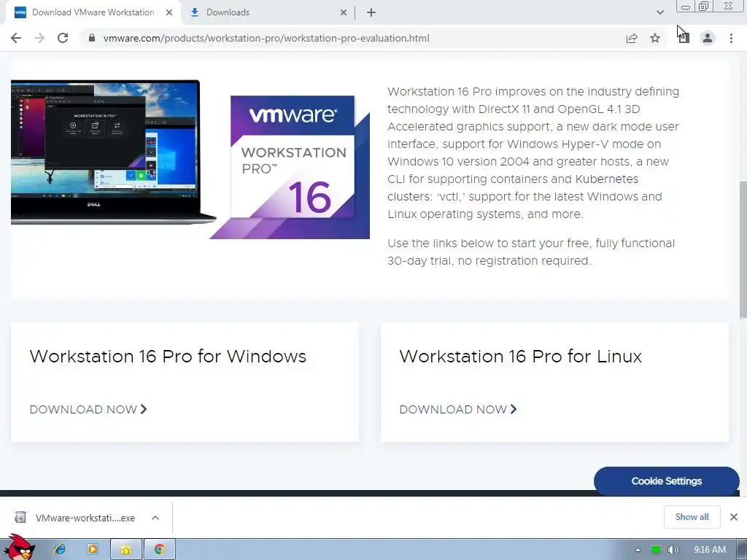Image resolution: width=747 pixels, height=560 pixels.
Task: Share this page icon in address bar
Action: [632, 38]
